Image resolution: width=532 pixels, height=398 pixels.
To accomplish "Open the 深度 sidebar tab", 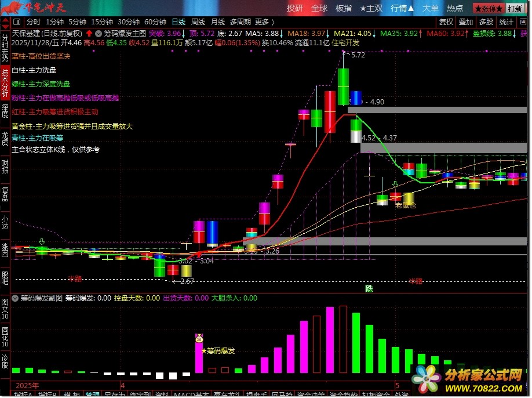I will (5, 111).
